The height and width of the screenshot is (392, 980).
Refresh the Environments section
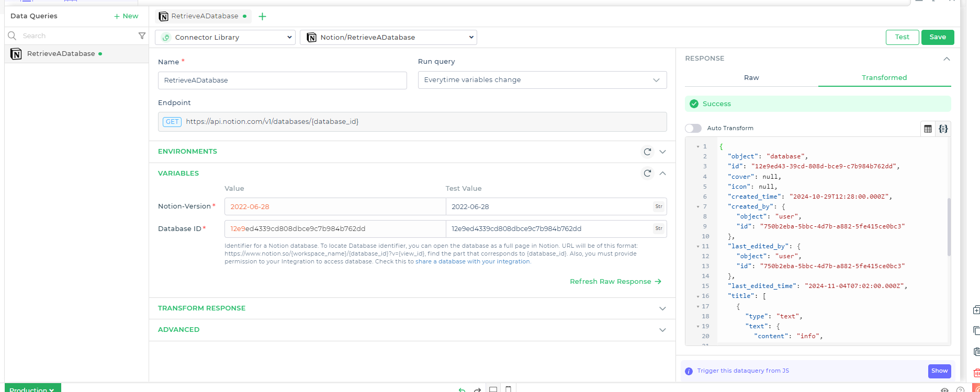648,152
